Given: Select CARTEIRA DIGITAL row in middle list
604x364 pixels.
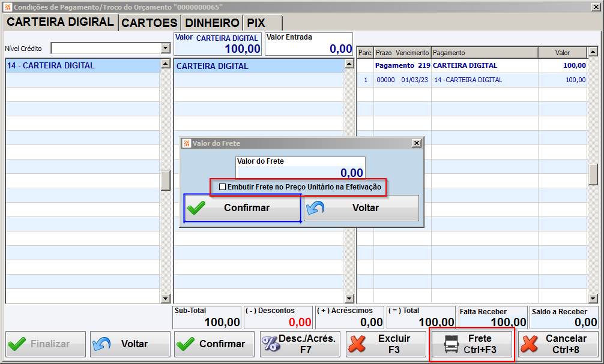Looking at the screenshot, I should [259, 66].
